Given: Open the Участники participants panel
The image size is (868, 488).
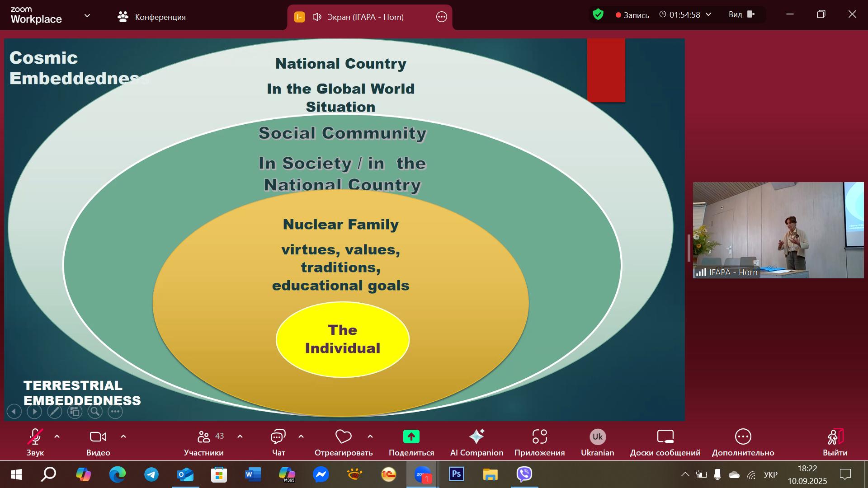Looking at the screenshot, I should 204,437.
